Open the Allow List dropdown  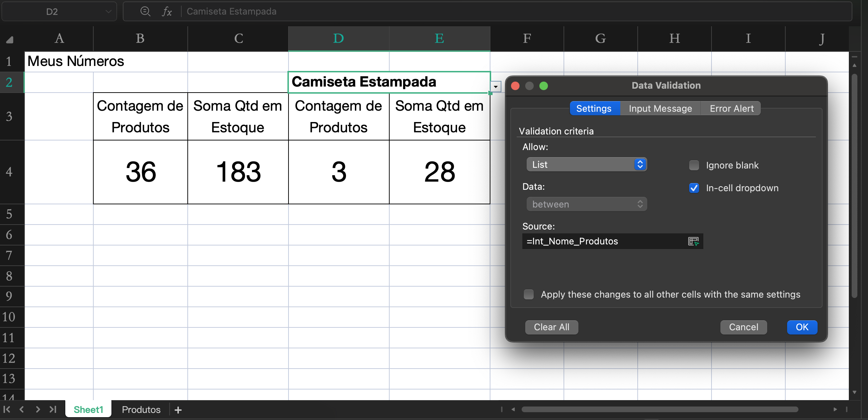pos(587,165)
